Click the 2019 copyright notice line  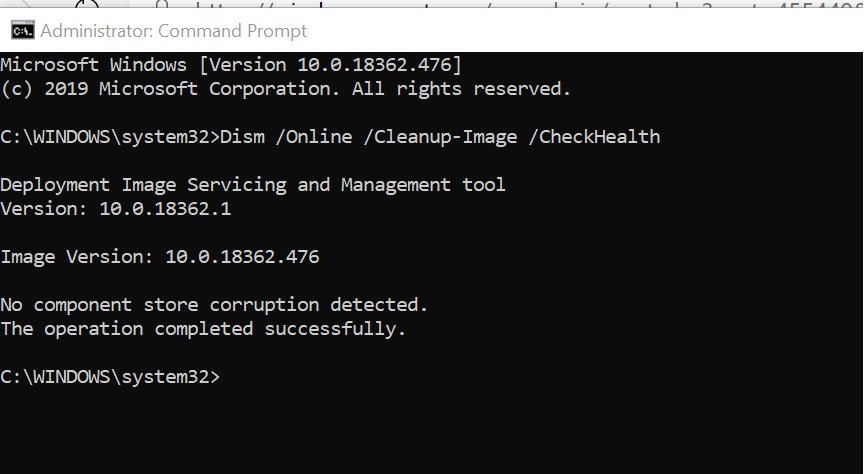[x=285, y=88]
